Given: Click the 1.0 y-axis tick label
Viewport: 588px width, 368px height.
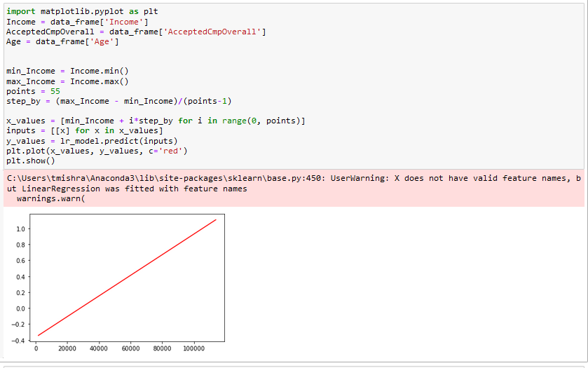Looking at the screenshot, I should 20,229.
